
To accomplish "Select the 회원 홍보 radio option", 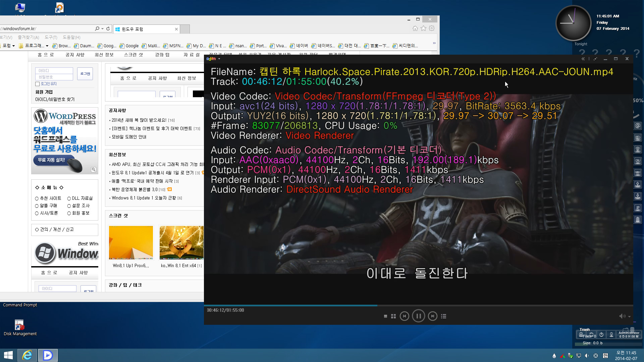I will click(69, 213).
